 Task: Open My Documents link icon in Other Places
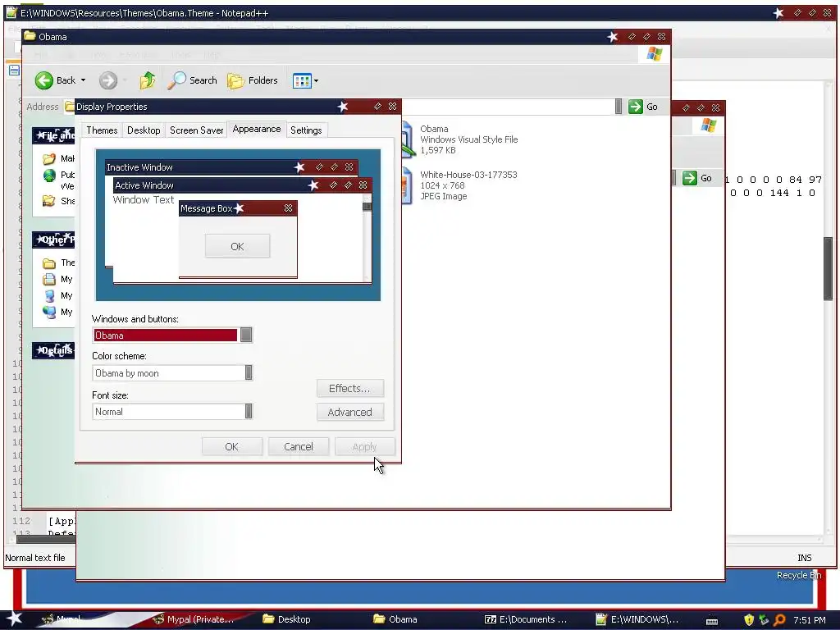[x=49, y=279]
